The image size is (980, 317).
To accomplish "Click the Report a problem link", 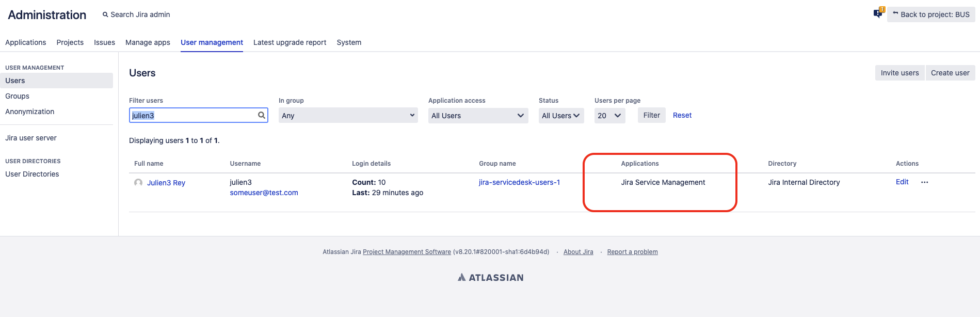I will click(632, 252).
